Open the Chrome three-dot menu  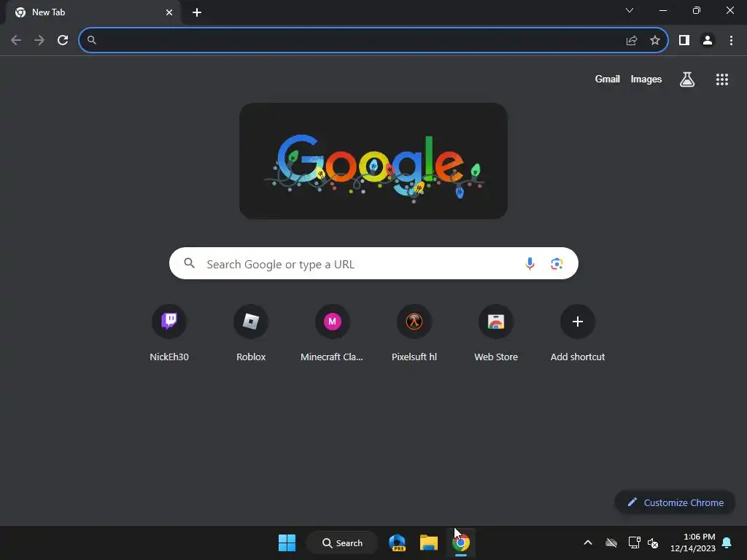tap(731, 41)
